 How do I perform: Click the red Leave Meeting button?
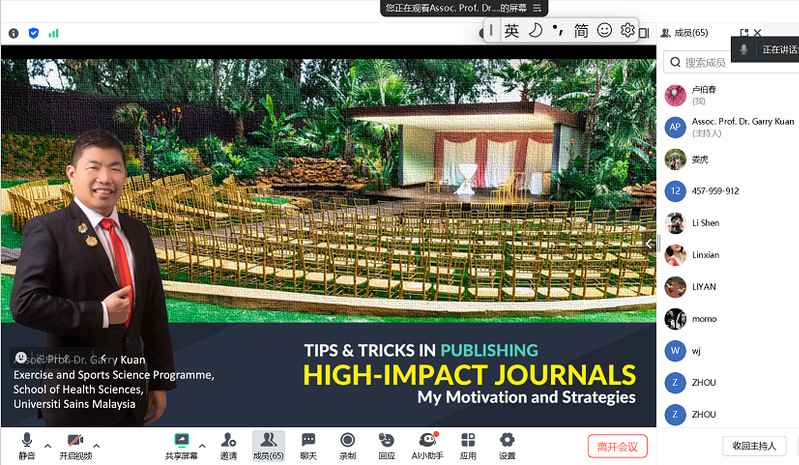coord(616,446)
